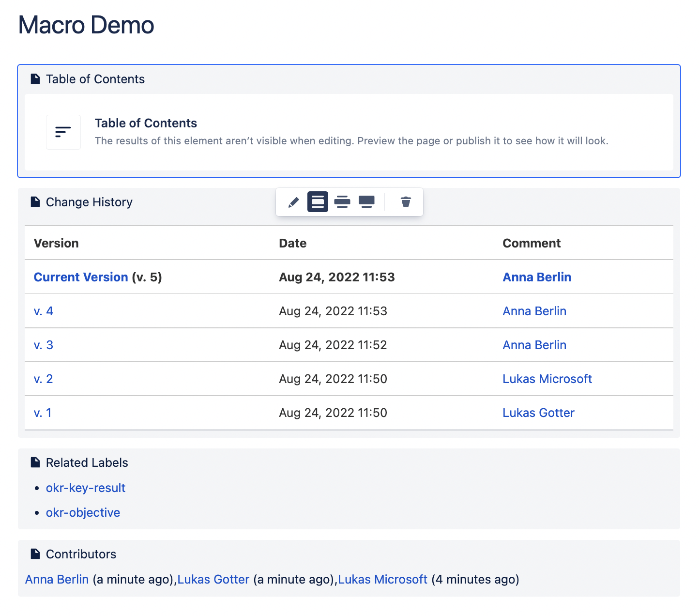This screenshot has width=699, height=616.
Task: Click the Contributors page icon
Action: pos(35,554)
